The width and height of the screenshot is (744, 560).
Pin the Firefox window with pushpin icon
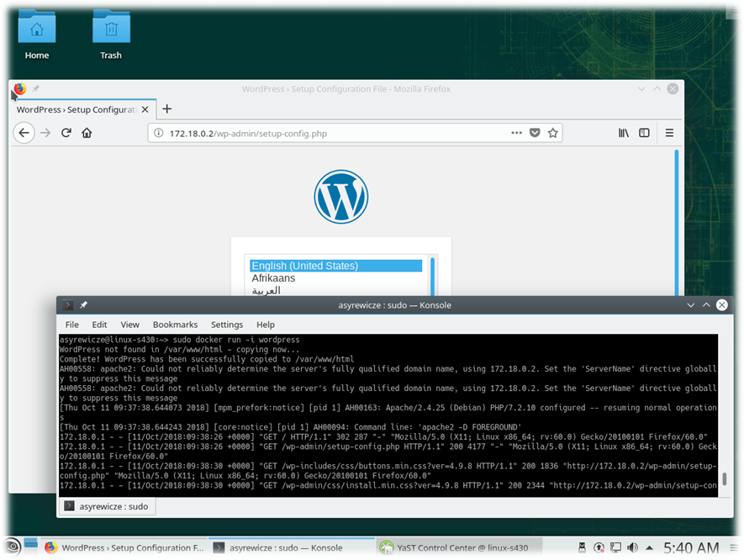[x=35, y=88]
